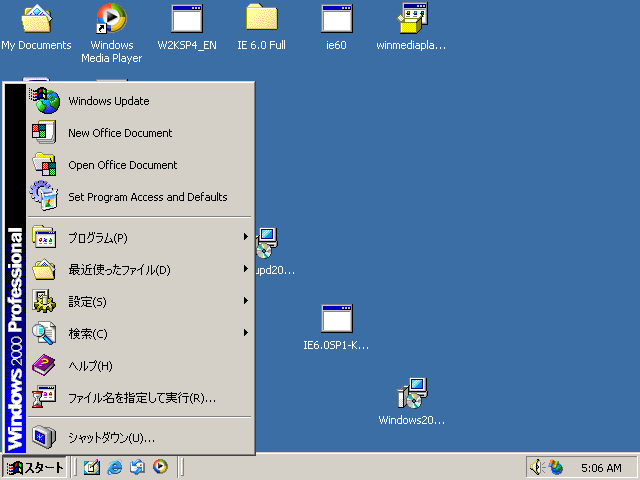
Task: Click the プログラム(P) folder icon
Action: pos(44,237)
